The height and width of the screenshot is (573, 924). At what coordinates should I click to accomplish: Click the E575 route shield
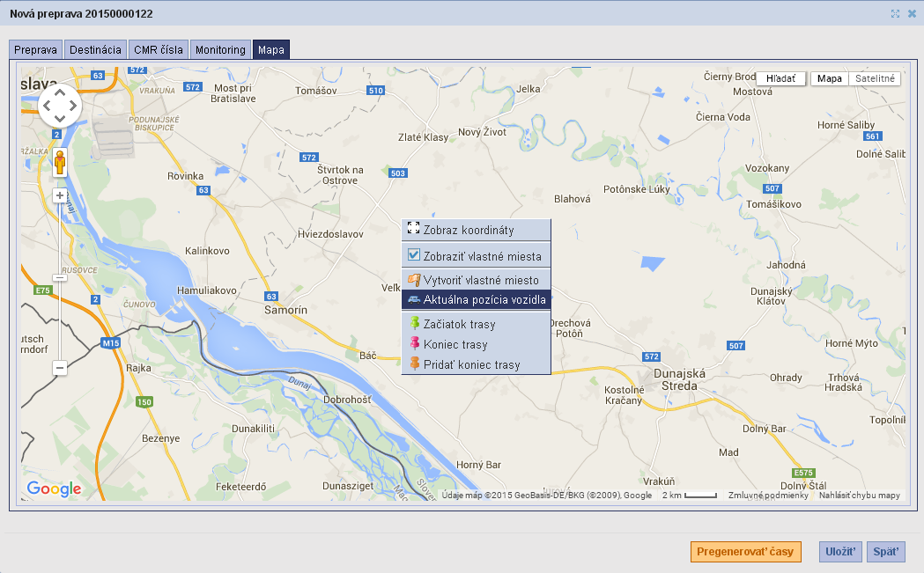(x=804, y=473)
